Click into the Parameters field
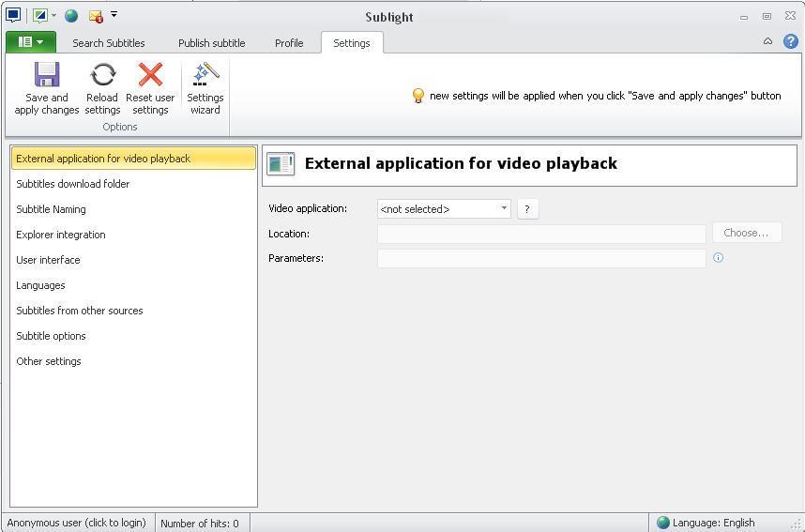Image resolution: width=805 pixels, height=532 pixels. pyautogui.click(x=541, y=258)
